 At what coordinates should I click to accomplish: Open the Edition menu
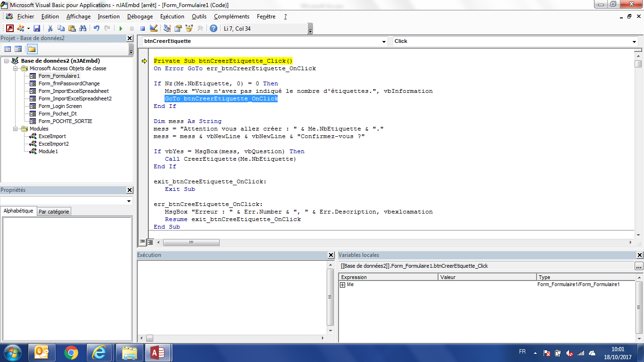50,16
